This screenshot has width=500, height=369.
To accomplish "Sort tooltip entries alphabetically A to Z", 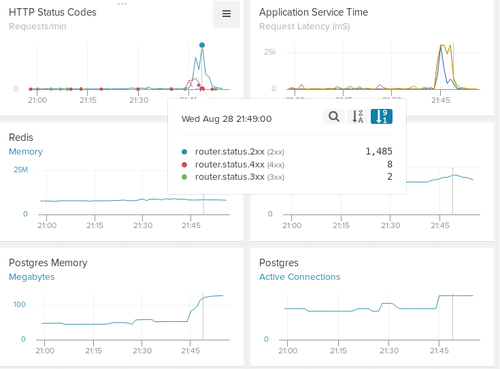I will [358, 117].
